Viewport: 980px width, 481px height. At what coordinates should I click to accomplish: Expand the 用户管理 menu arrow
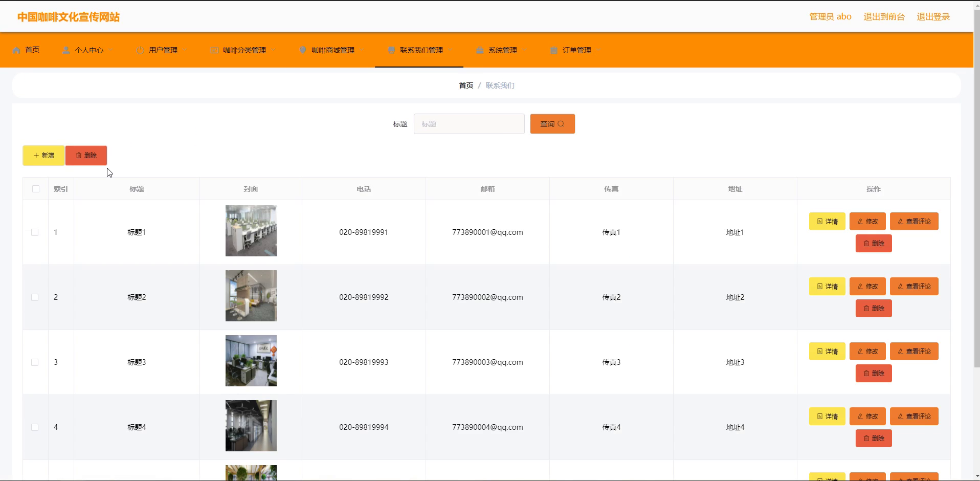185,50
